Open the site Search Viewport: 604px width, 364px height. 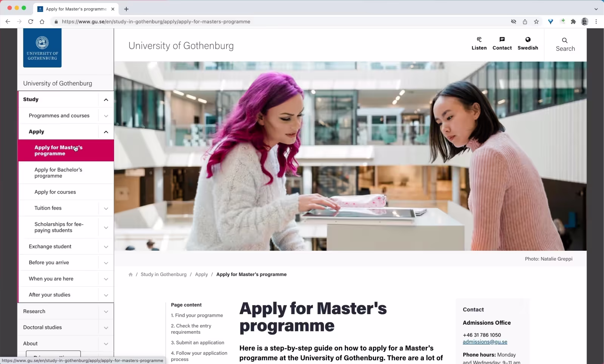click(565, 45)
